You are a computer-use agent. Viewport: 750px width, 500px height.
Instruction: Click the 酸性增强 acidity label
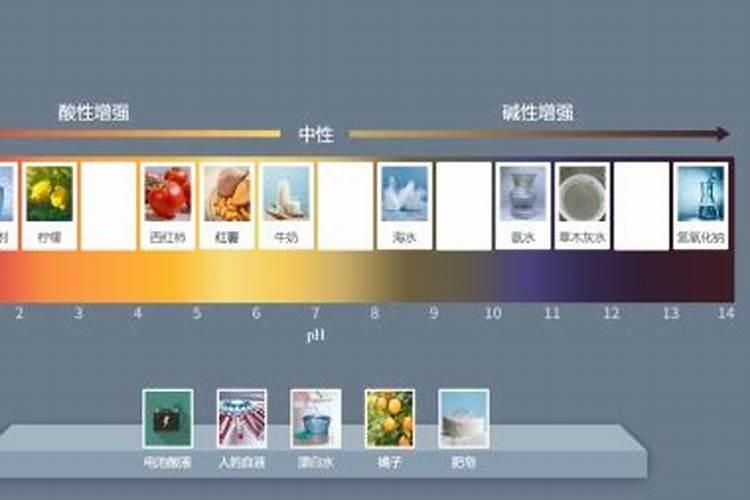click(x=94, y=112)
